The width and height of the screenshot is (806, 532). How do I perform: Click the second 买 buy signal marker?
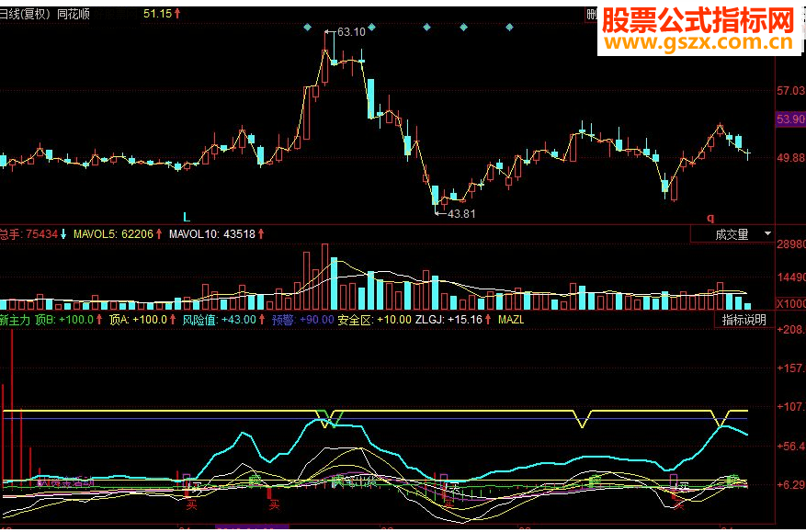[x=274, y=505]
